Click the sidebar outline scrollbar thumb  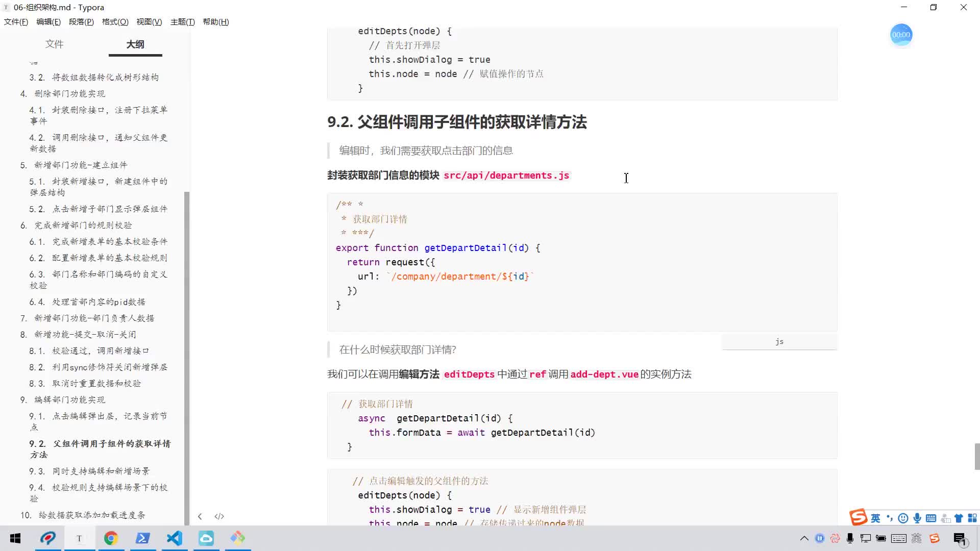(x=187, y=358)
